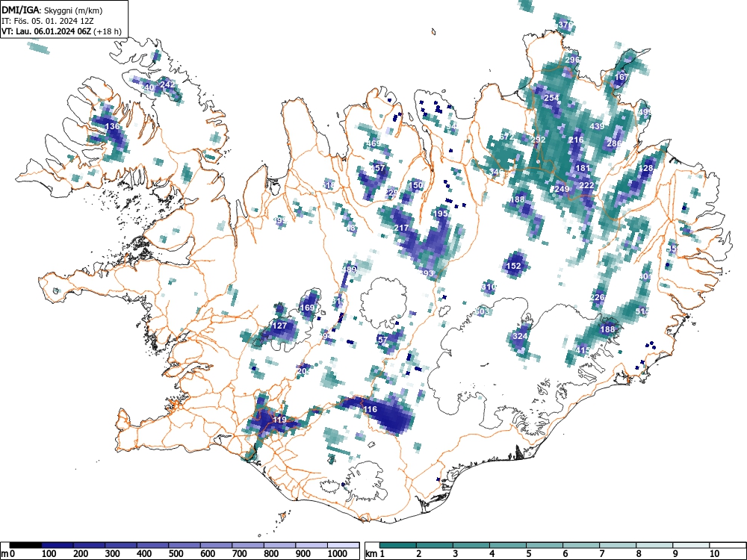Click the 217 visibility number
Viewport: 747px width, 560px height.
pyautogui.click(x=401, y=228)
